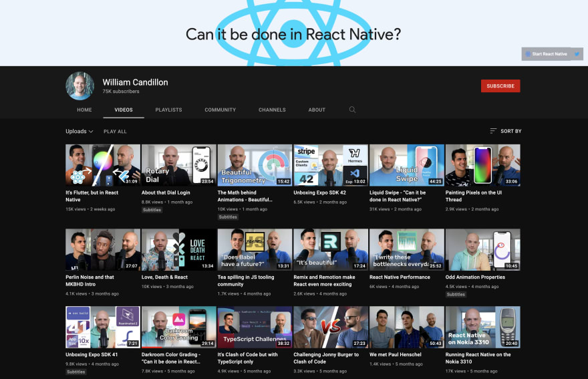This screenshot has width=588, height=379.
Task: Click Subtitles badge under Odd Animation Properties
Action: (456, 294)
